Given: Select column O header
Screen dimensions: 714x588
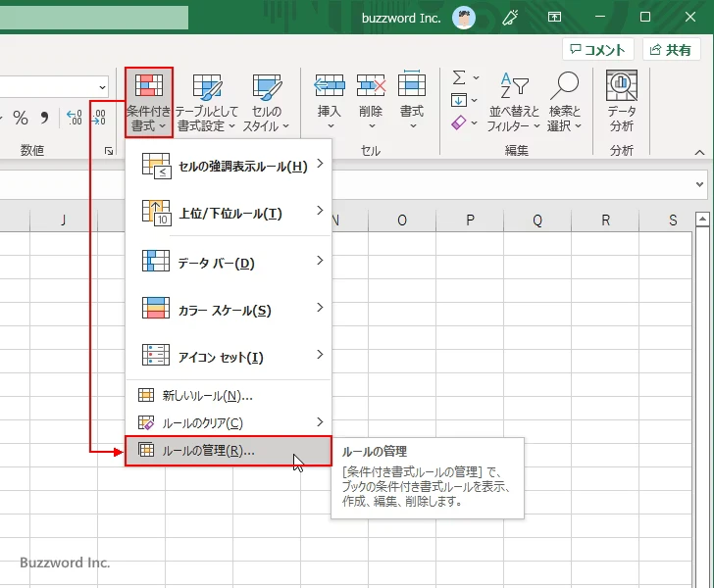Looking at the screenshot, I should [x=402, y=220].
